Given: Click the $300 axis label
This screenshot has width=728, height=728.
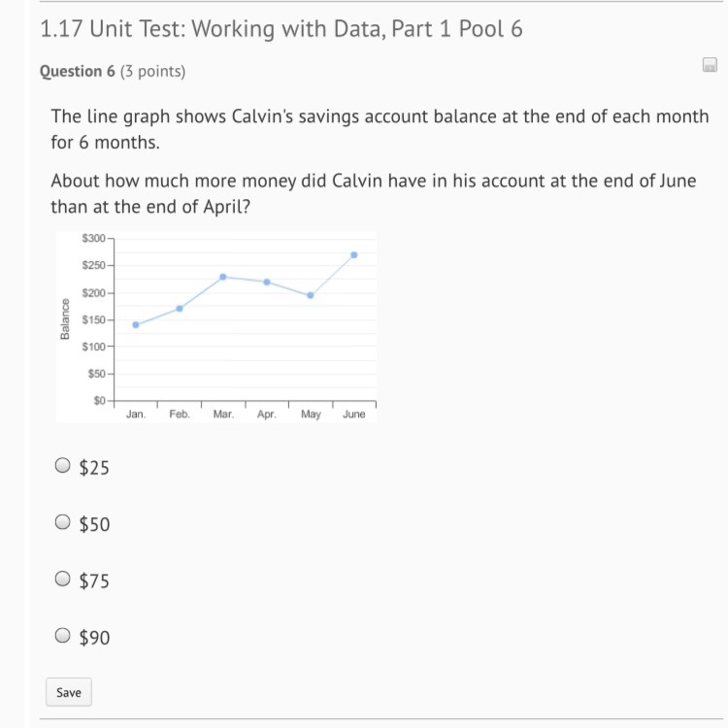Looking at the screenshot, I should pyautogui.click(x=94, y=238).
